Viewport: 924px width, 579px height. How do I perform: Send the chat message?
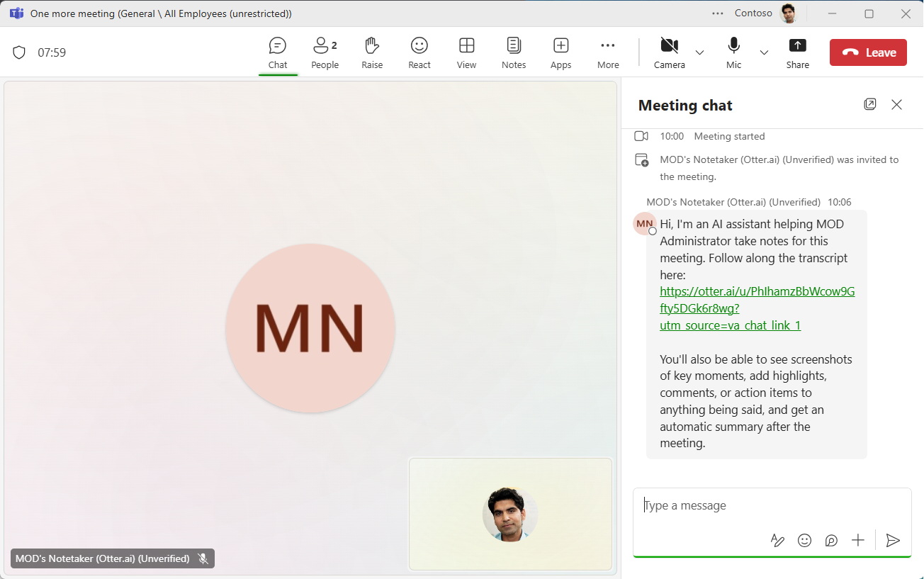(x=893, y=540)
